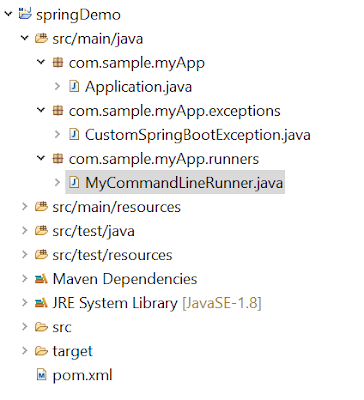Select the src/test/resources label
The height and width of the screenshot is (400, 364).
[112, 255]
